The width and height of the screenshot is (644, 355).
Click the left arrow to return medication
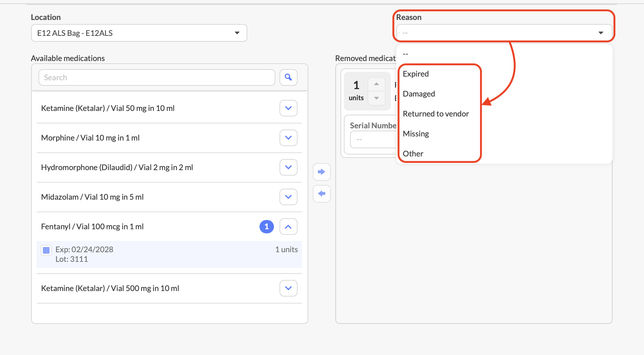point(322,194)
